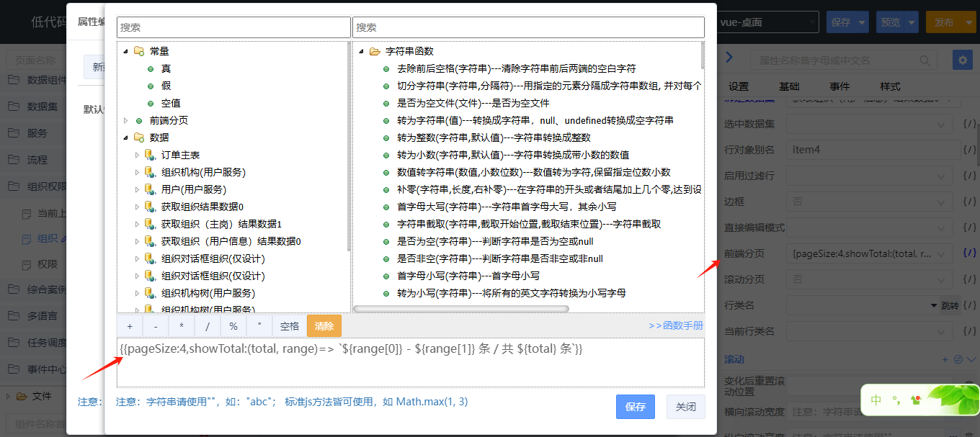Switch to the 设置 tab
980x437 pixels.
pos(739,86)
